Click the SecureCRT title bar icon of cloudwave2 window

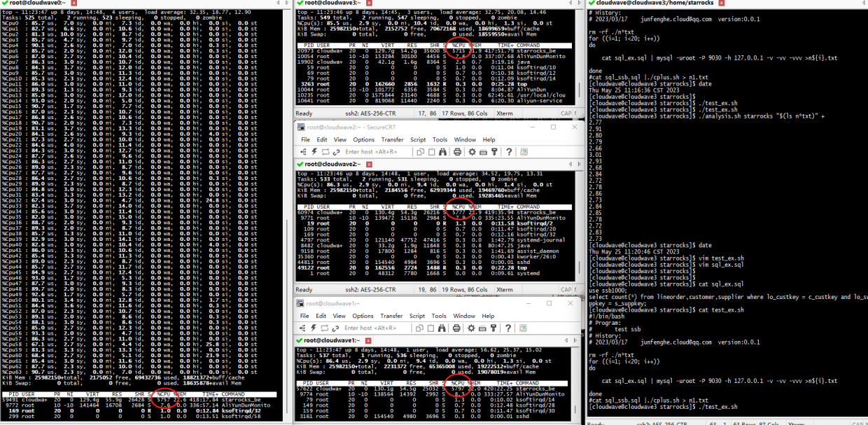point(301,127)
